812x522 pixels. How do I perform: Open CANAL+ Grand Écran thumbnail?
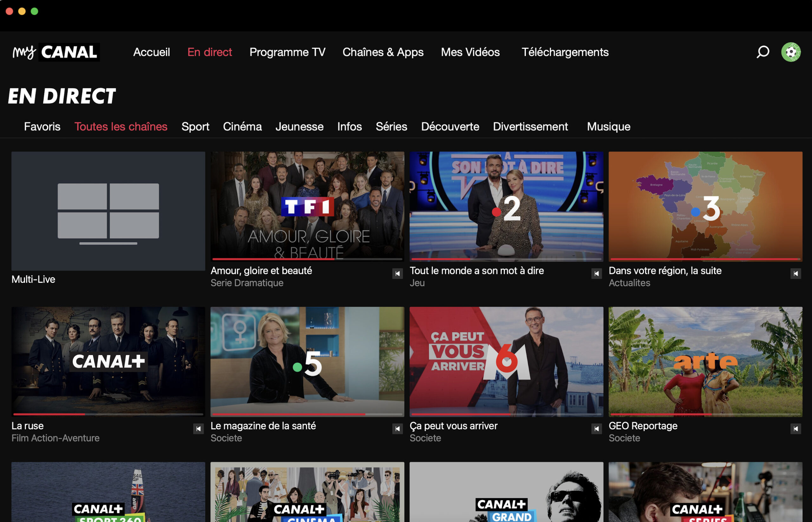pyautogui.click(x=506, y=492)
